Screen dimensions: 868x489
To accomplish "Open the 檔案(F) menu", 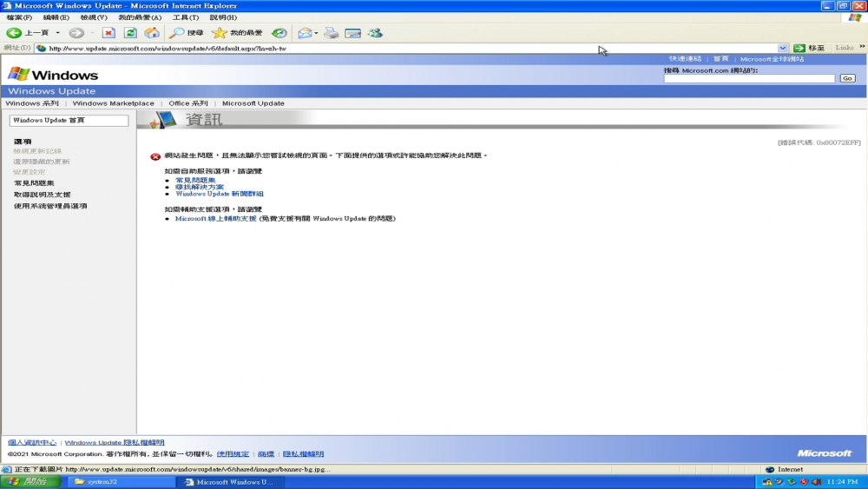I will 19,17.
